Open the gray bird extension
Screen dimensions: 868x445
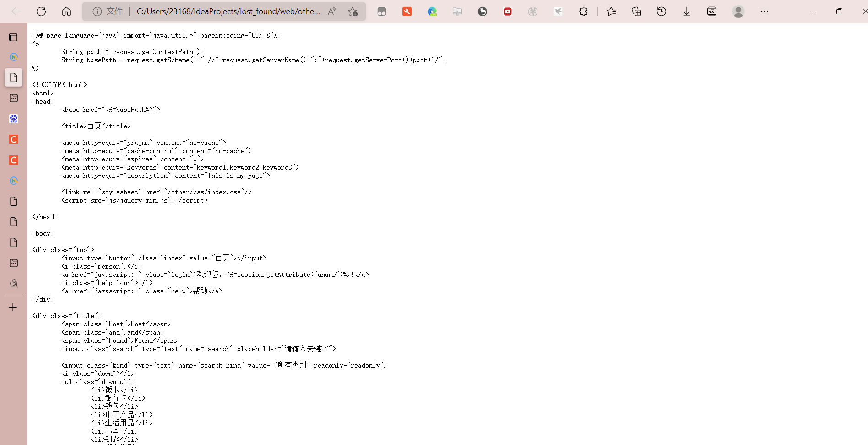coord(558,11)
